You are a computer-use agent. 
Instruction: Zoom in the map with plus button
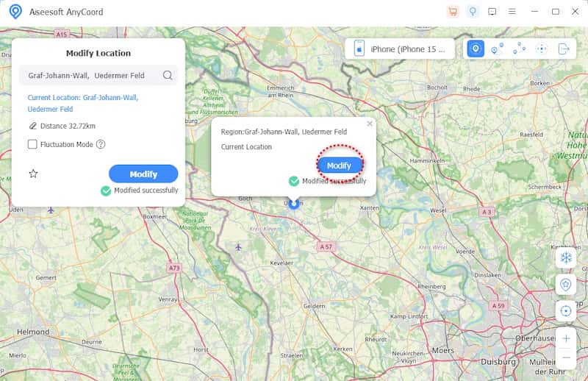(566, 338)
